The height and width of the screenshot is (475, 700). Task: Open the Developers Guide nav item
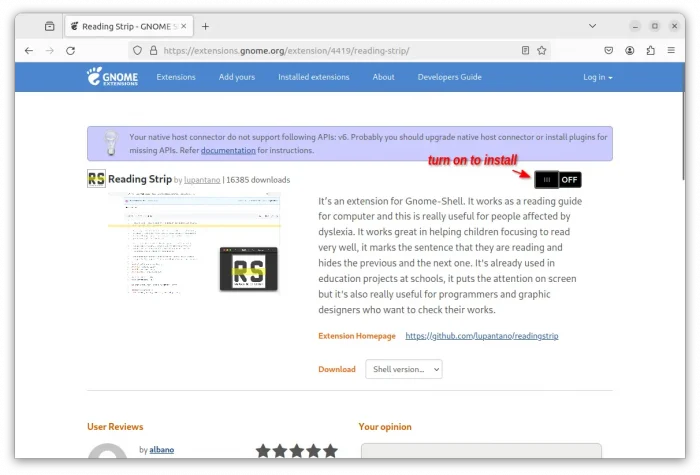pyautogui.click(x=449, y=77)
